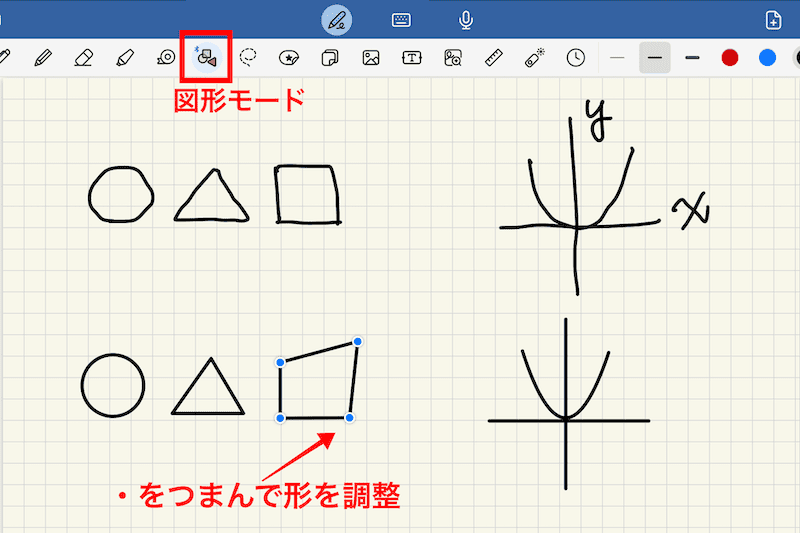Switch to keyboard input mode
This screenshot has height=533, width=800.
401,19
